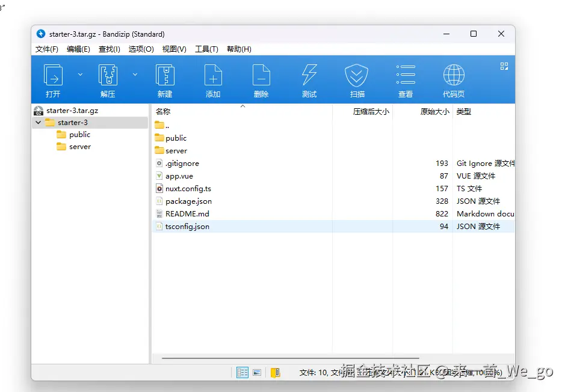
Task: Switch to thumbnail view in status bar
Action: coord(257,373)
